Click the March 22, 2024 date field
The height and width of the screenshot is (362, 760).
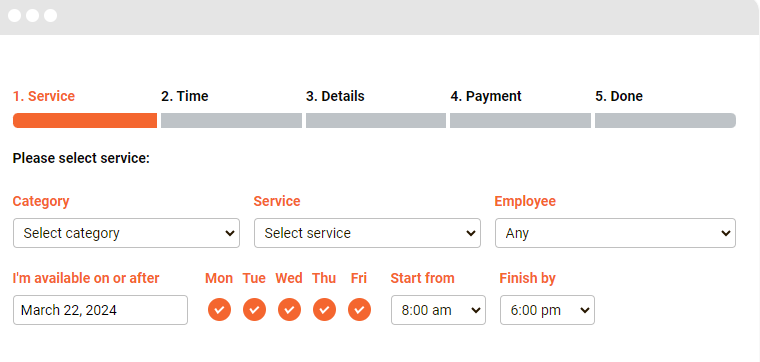pyautogui.click(x=100, y=310)
